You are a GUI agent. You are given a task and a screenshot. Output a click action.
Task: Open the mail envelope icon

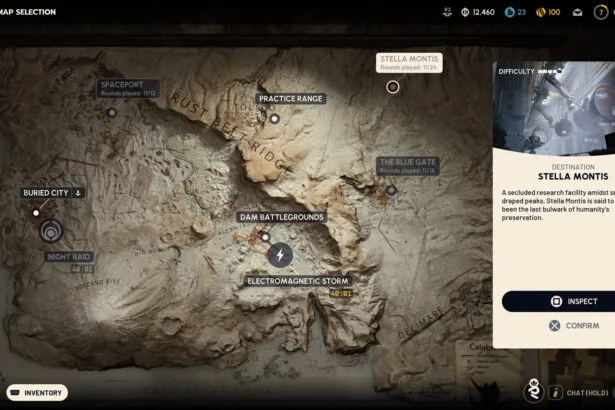577,13
